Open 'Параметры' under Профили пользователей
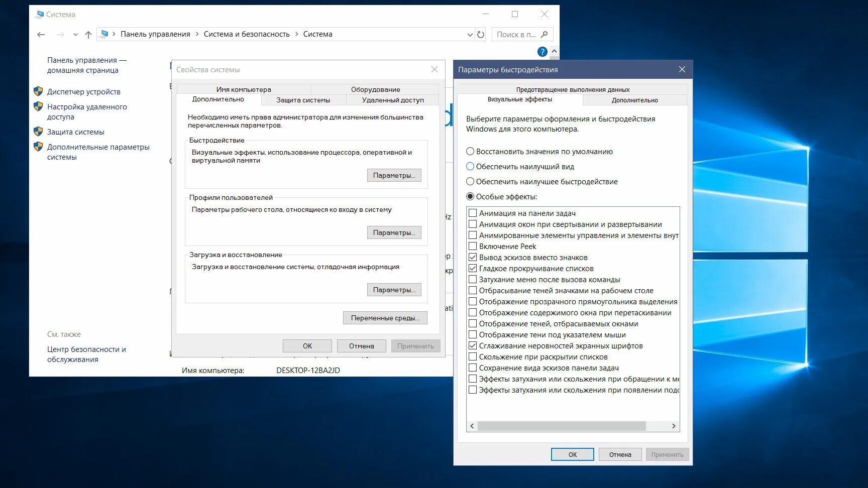This screenshot has width=868, height=488. [394, 232]
